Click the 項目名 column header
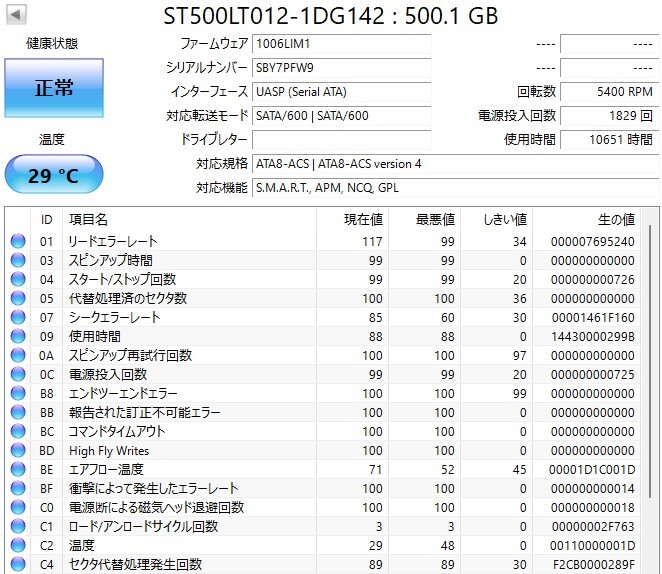Screen dimensions: 662x574 tap(189, 219)
